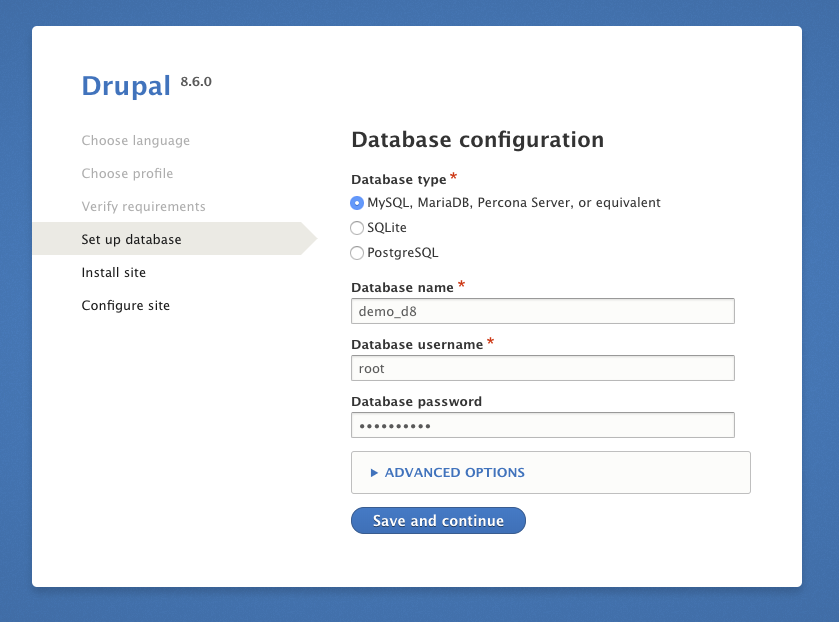Click the Choose profile installer step

click(x=127, y=173)
